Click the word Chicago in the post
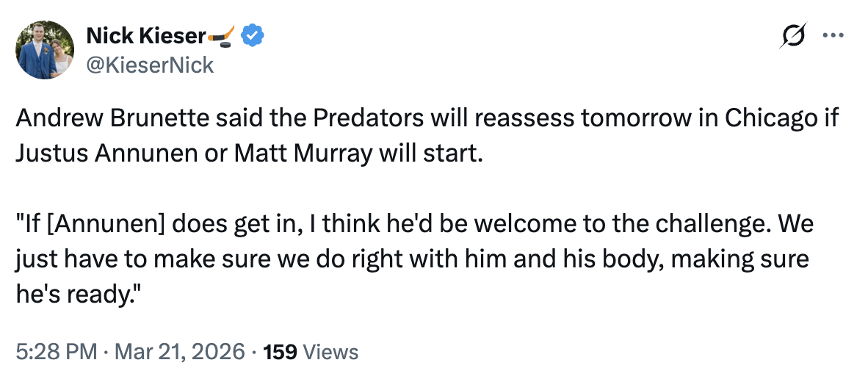868x382 pixels. pos(762,118)
